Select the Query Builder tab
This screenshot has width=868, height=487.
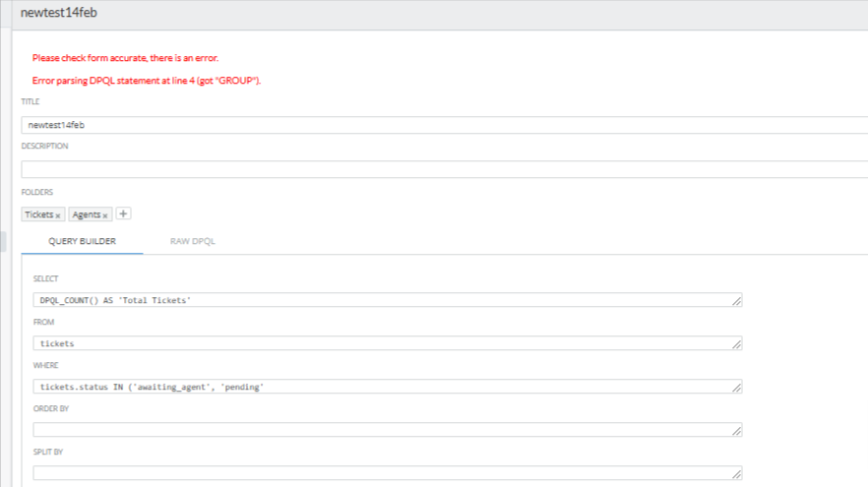pyautogui.click(x=83, y=241)
